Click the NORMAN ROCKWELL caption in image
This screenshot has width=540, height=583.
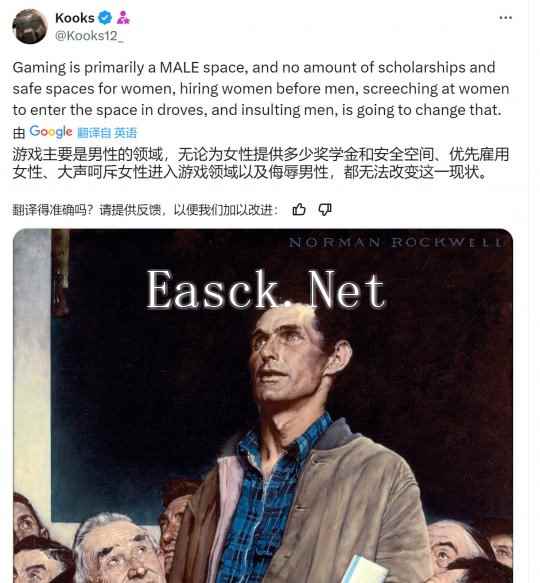coord(396,243)
